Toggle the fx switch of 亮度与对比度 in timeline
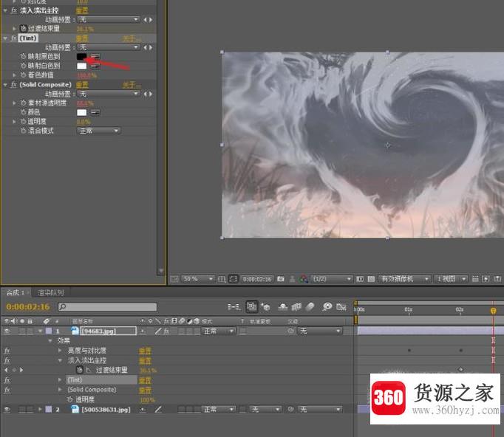Screen dimensions: 504x437 7,351
